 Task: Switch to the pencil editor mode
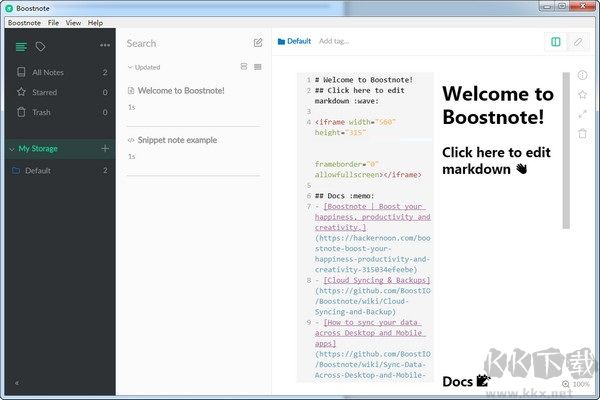578,42
